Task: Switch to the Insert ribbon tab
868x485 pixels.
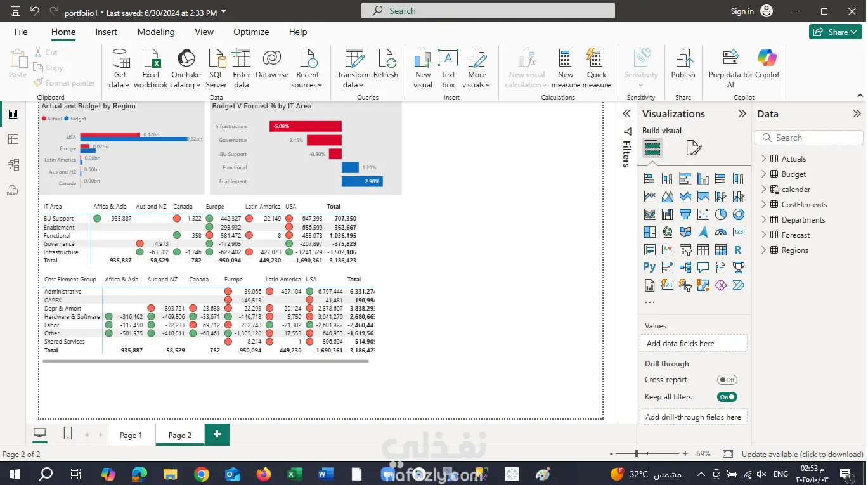Action: tap(106, 32)
